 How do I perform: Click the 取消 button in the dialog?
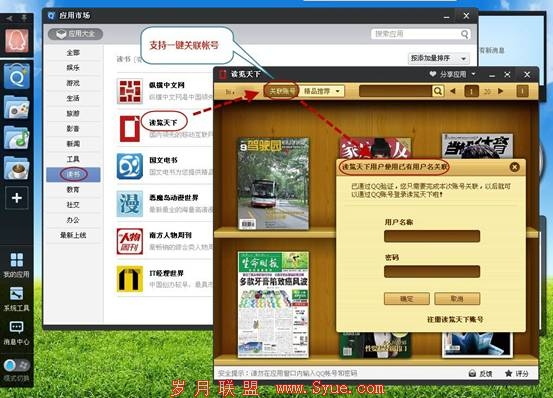click(457, 299)
